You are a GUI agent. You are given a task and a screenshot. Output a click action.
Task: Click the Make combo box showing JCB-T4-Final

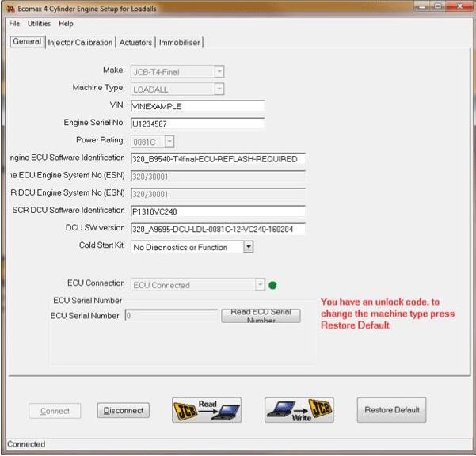coord(177,71)
